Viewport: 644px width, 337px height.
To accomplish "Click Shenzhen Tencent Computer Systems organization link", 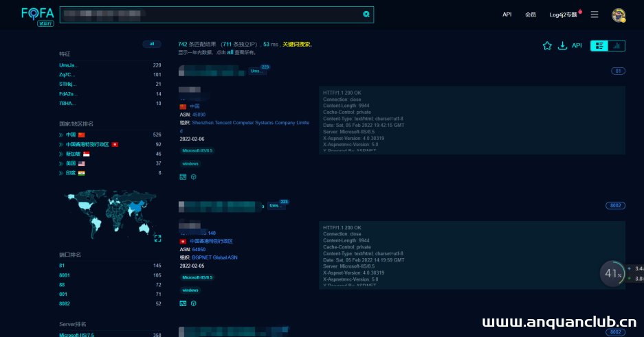I will (250, 122).
